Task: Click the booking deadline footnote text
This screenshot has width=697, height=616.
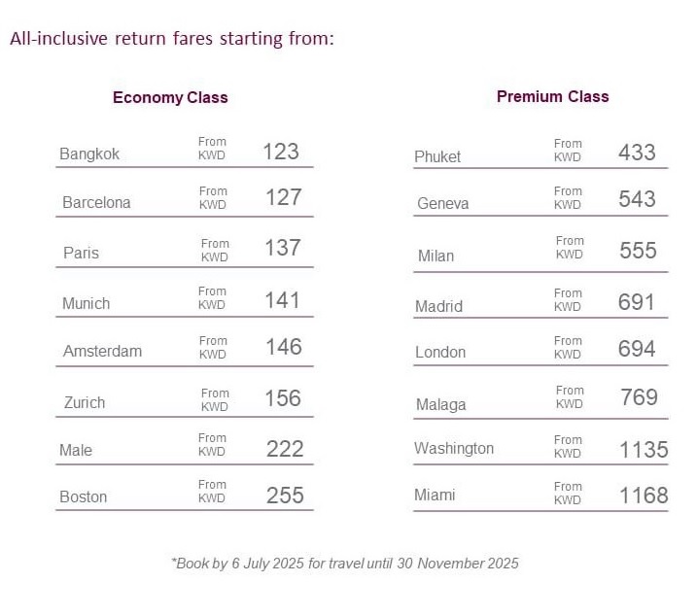Action: point(345,564)
